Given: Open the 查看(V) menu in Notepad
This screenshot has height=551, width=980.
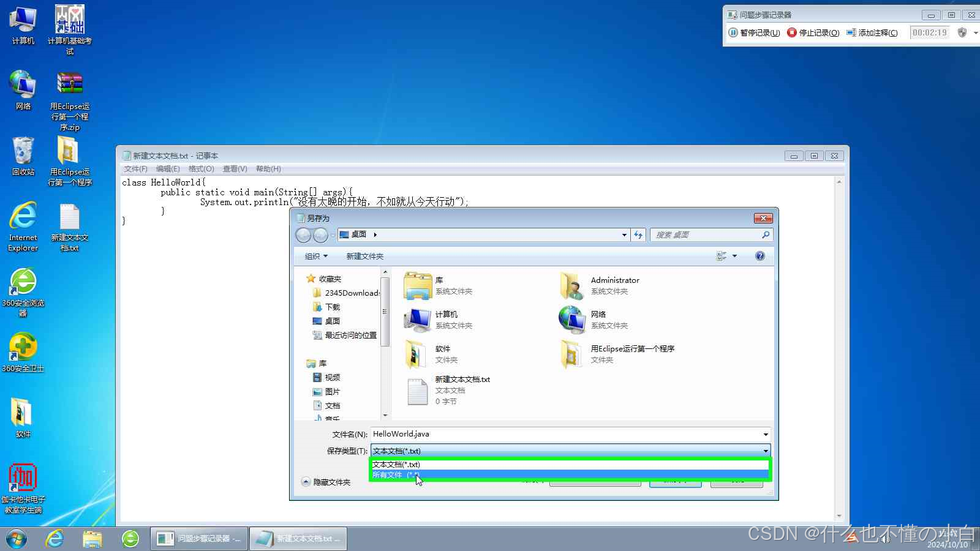Looking at the screenshot, I should coord(235,169).
